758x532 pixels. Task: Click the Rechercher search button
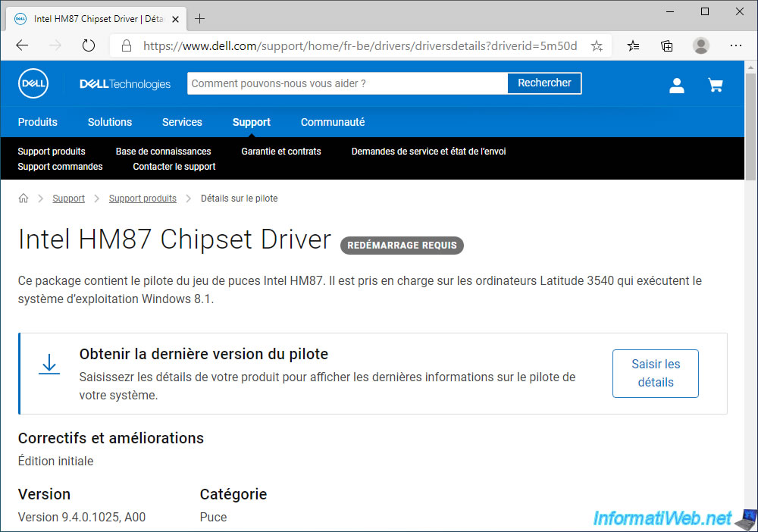[x=544, y=83]
